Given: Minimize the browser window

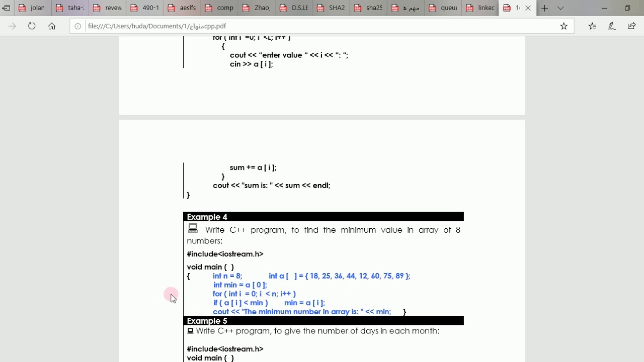Looking at the screenshot, I should pyautogui.click(x=605, y=8).
